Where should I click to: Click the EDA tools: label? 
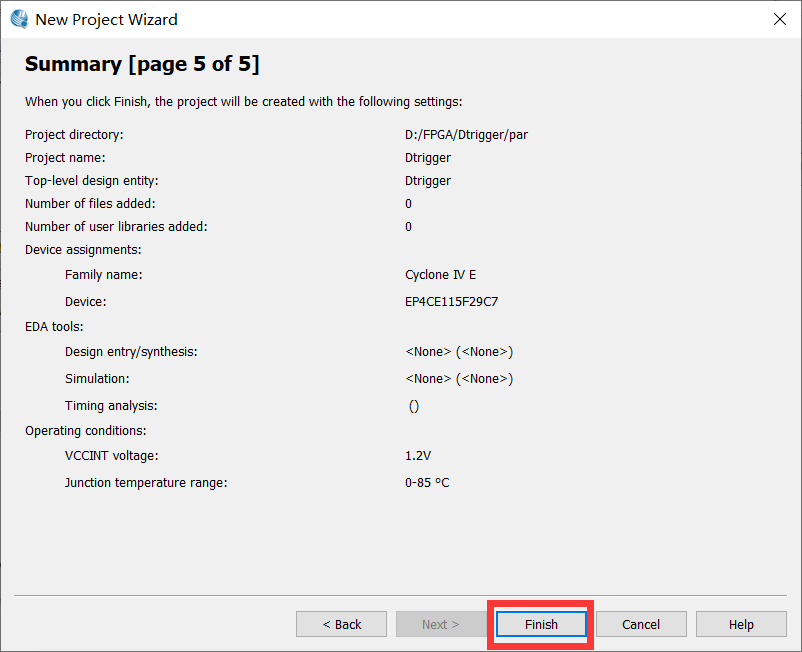pyautogui.click(x=54, y=327)
